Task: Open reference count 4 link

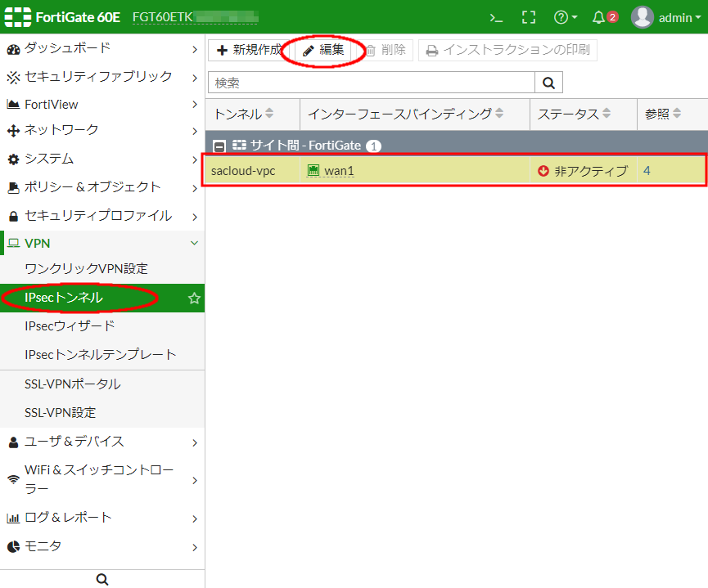Action: click(647, 171)
